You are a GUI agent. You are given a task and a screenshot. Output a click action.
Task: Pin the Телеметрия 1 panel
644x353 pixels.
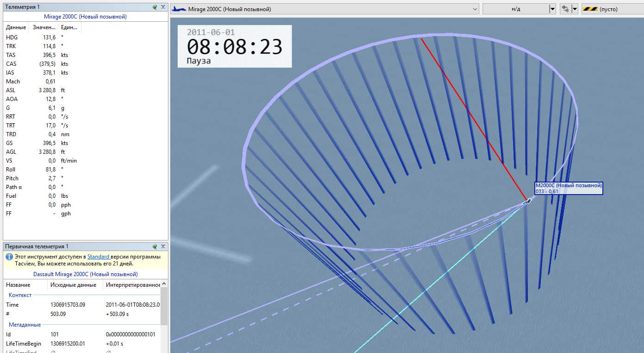tap(155, 7)
